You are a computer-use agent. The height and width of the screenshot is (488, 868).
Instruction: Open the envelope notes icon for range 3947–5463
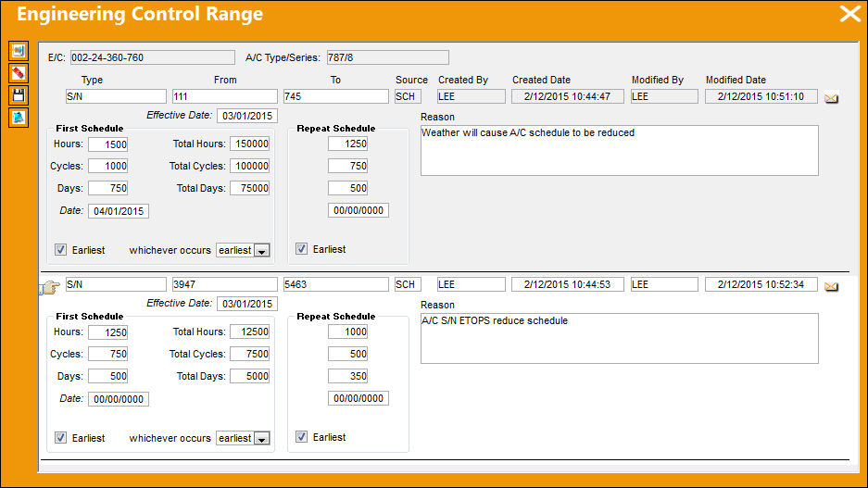pos(831,286)
